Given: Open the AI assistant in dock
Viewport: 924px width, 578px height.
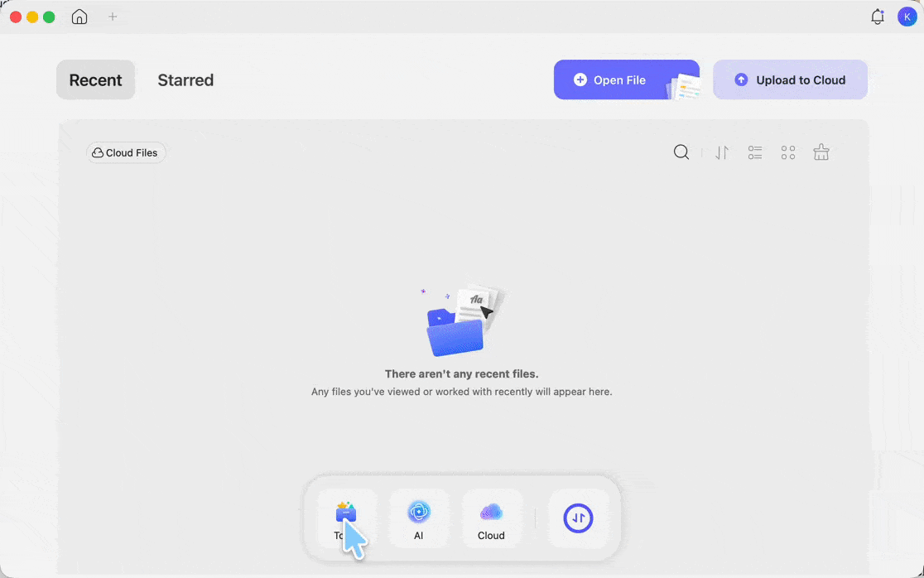Looking at the screenshot, I should 418,518.
